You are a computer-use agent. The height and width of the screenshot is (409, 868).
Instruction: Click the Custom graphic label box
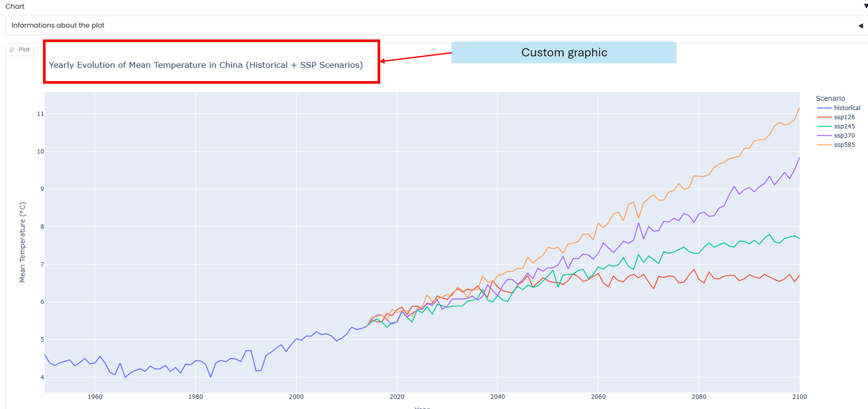click(x=564, y=52)
